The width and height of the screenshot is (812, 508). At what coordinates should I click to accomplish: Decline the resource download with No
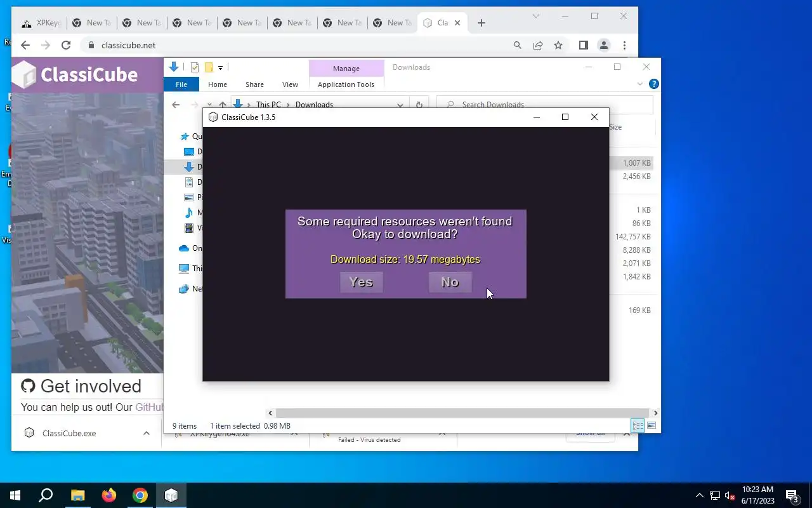(x=450, y=282)
